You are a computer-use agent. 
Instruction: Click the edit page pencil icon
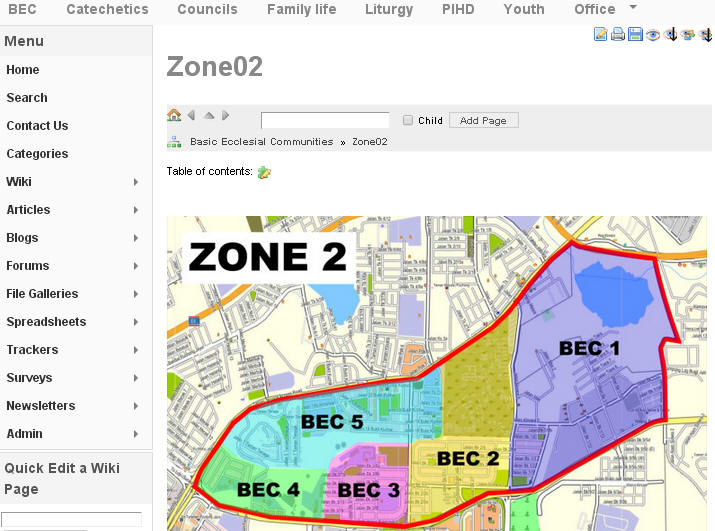click(x=601, y=35)
